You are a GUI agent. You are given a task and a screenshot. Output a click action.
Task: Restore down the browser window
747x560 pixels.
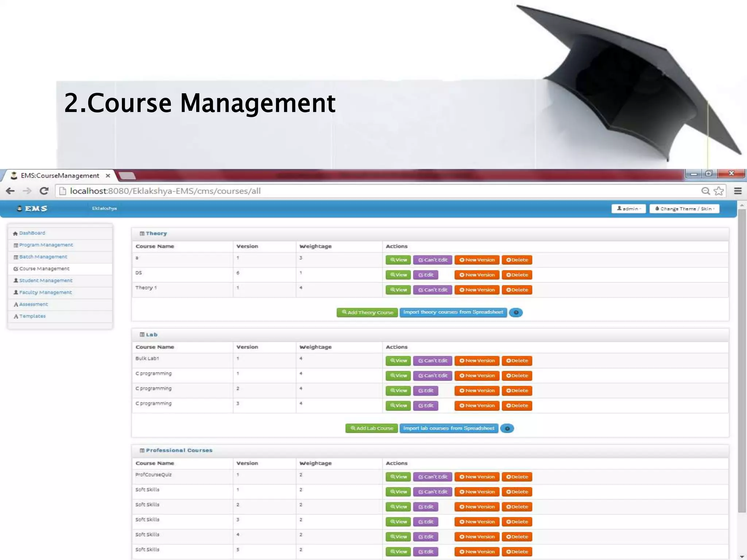tap(709, 174)
